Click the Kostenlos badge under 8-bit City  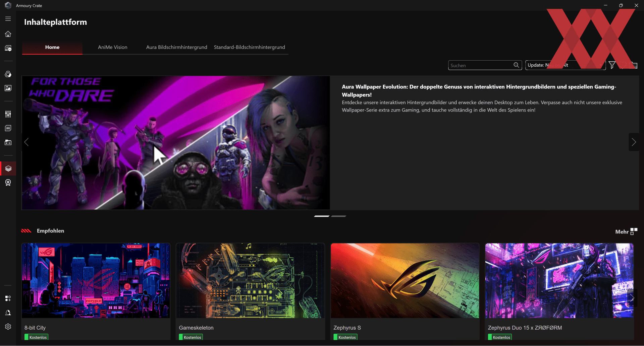tap(36, 337)
